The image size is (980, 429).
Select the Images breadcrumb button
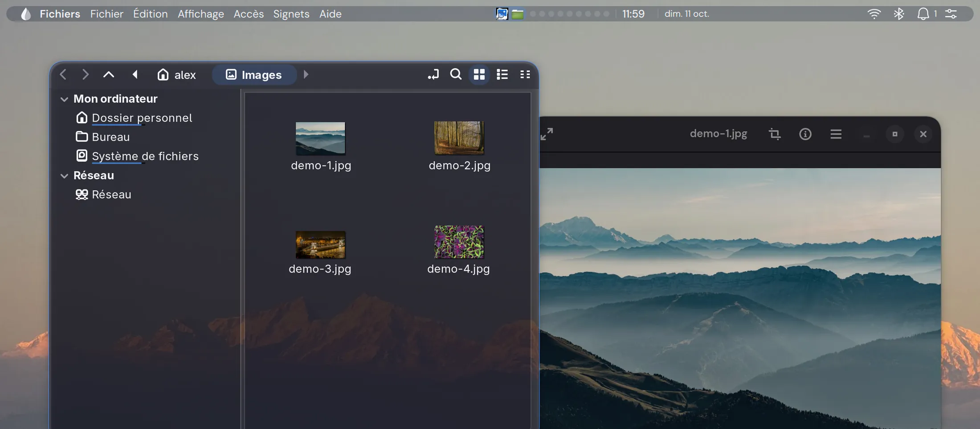click(x=254, y=74)
